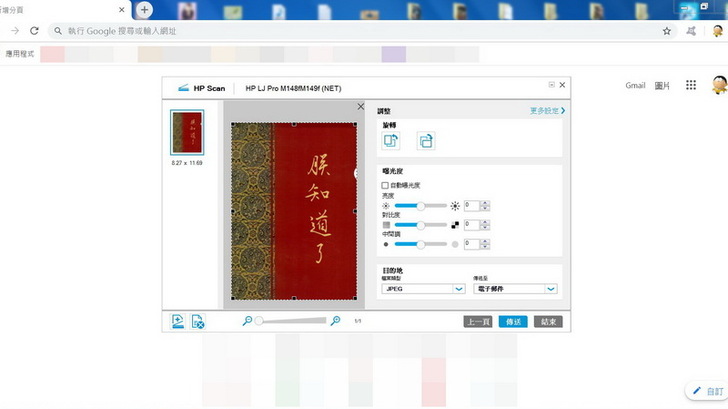
Task: Click the contrast slider handle
Action: pyautogui.click(x=421, y=225)
